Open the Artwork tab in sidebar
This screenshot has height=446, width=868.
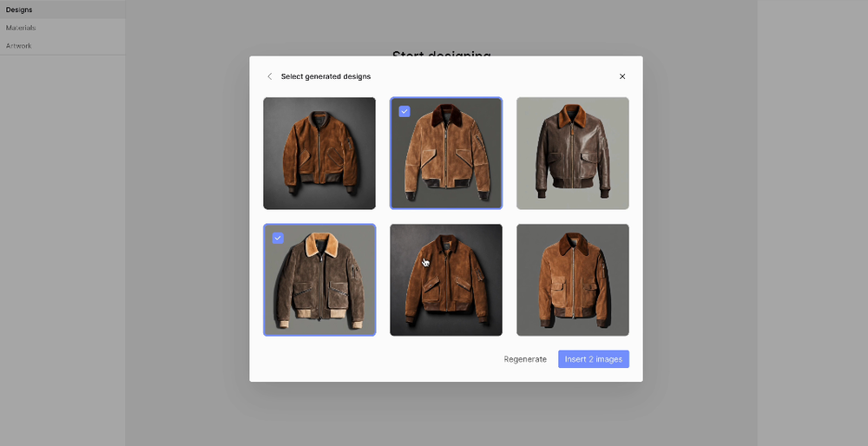pos(62,46)
